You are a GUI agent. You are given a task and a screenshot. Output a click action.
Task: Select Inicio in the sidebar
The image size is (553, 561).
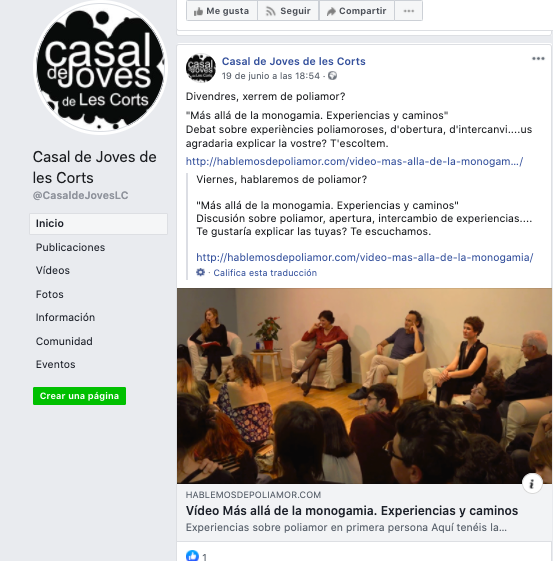point(98,224)
